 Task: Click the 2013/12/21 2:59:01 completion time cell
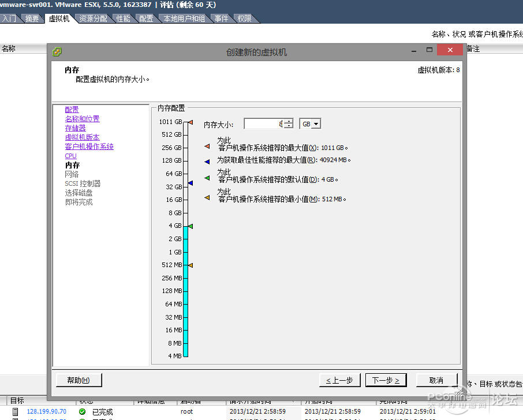pyautogui.click(x=408, y=412)
